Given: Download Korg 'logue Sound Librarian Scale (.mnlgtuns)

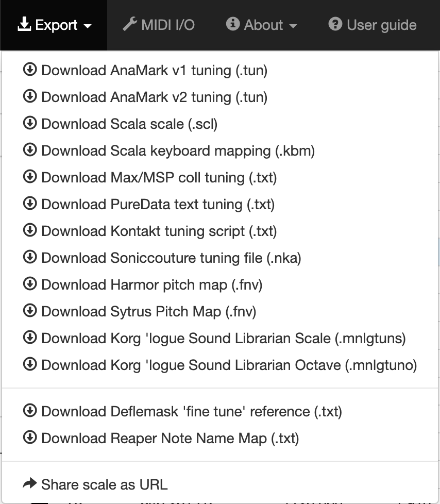Looking at the screenshot, I should [223, 338].
